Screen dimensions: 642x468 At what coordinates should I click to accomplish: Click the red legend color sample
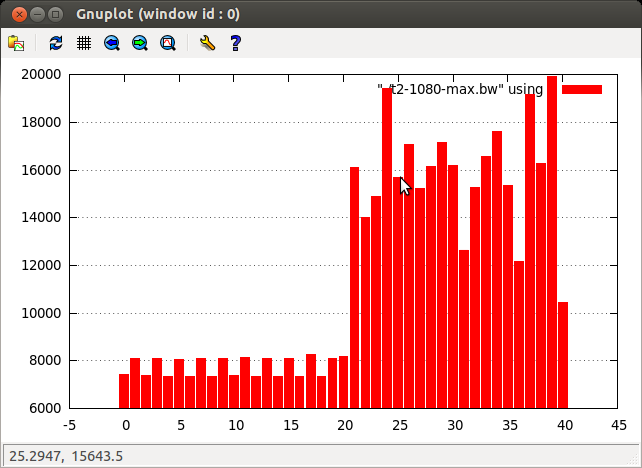tap(582, 90)
